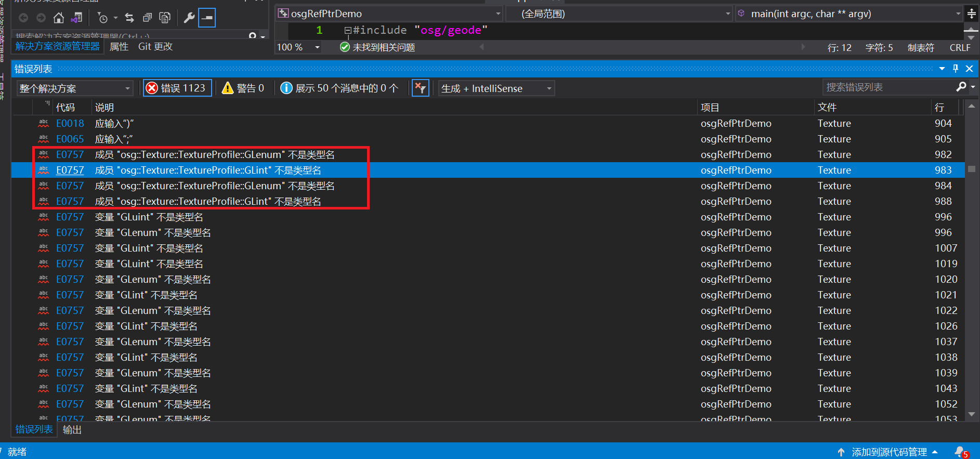This screenshot has width=980, height=459.
Task: Go forward in Solution Explorer navigation
Action: 41,18
